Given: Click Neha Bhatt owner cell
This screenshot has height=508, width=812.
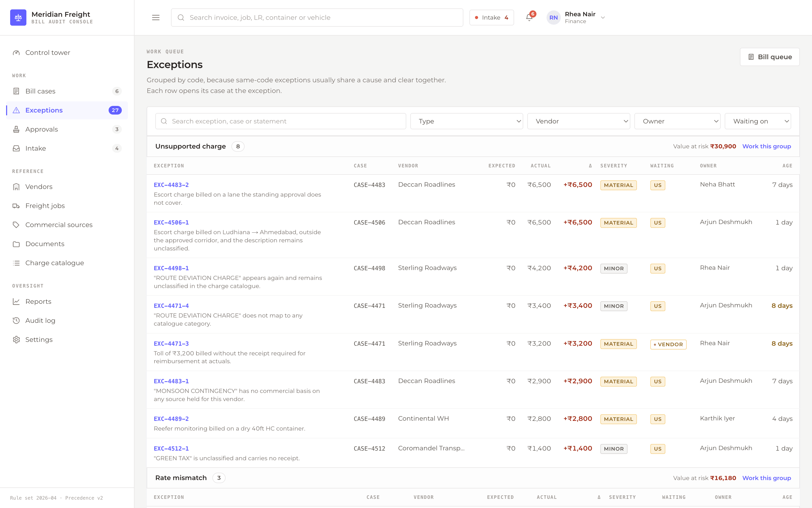Looking at the screenshot, I should (x=717, y=184).
